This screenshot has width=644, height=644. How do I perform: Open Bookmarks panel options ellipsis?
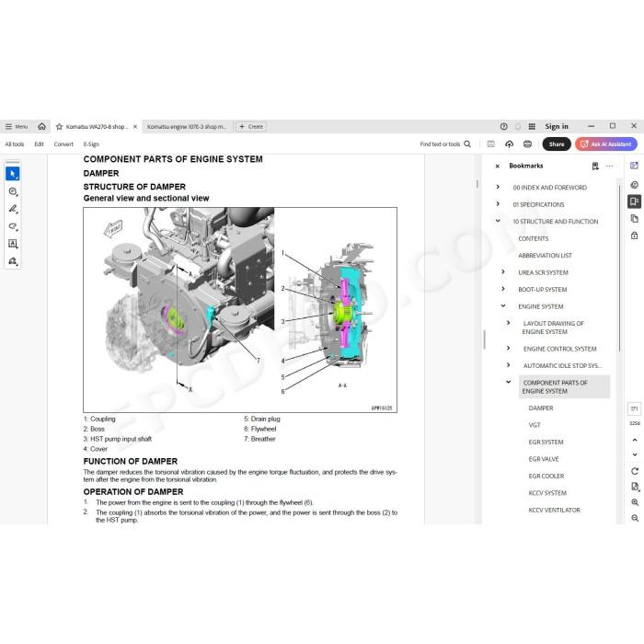coord(609,166)
